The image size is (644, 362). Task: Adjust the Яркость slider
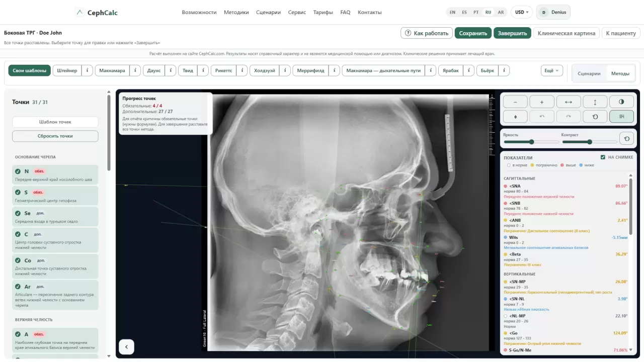tap(531, 142)
